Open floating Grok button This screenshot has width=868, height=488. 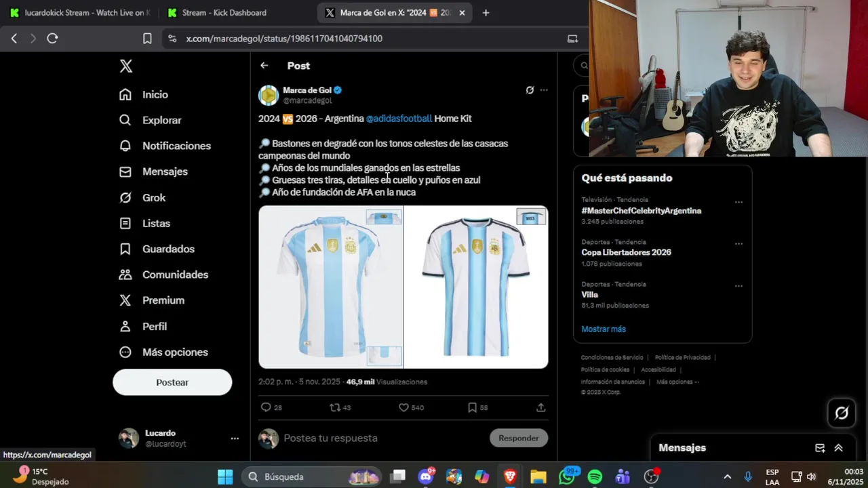click(x=842, y=413)
